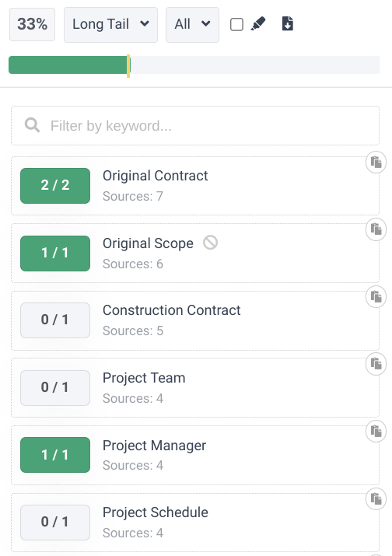Click the green progress bar marker
The width and height of the screenshot is (392, 556).
point(128,66)
